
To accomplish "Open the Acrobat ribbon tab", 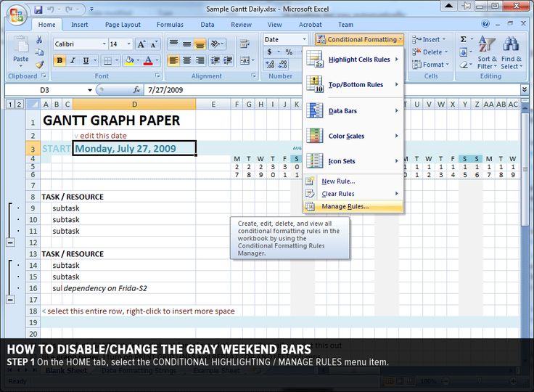I will coord(311,25).
